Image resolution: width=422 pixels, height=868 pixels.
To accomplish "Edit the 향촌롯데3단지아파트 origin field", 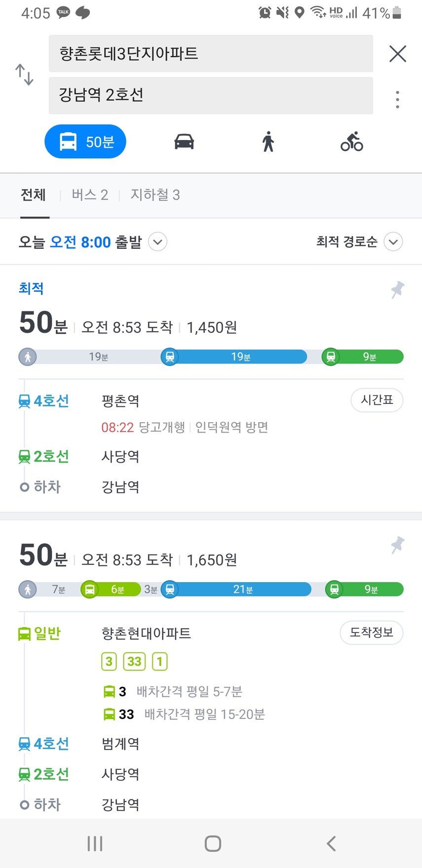I will [x=211, y=54].
